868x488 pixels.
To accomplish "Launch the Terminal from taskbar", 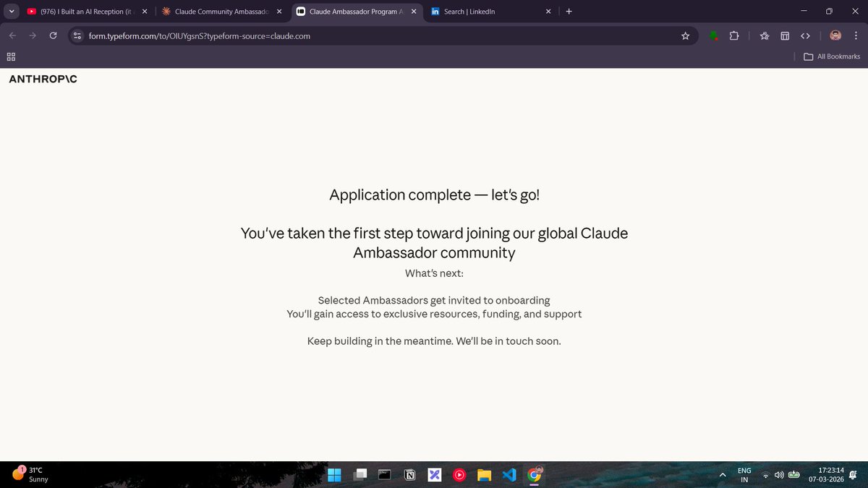I will pyautogui.click(x=385, y=475).
